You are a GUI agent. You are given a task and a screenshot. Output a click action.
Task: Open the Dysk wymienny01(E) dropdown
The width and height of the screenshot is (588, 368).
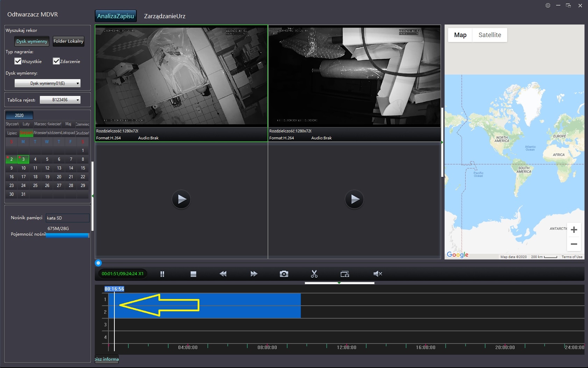point(48,83)
